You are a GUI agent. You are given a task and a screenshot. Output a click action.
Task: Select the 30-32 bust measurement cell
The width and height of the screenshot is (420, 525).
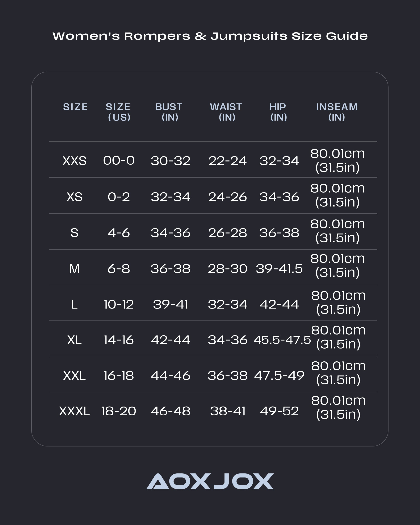[171, 161]
